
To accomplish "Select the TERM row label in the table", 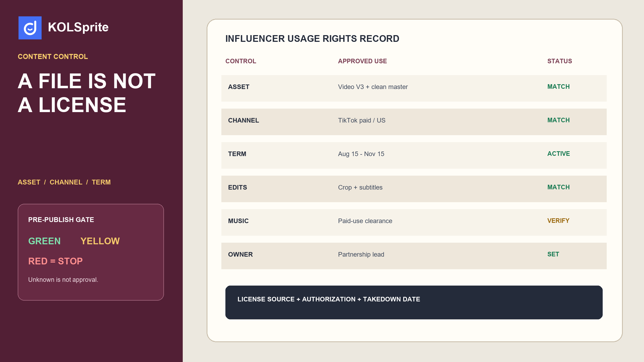I will 237,154.
